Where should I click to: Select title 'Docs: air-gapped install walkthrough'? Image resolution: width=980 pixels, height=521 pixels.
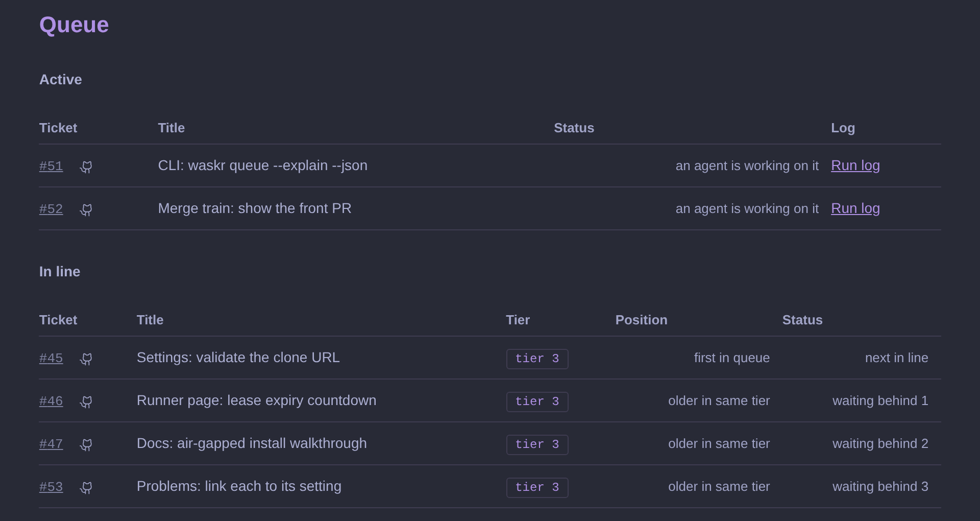tap(252, 443)
